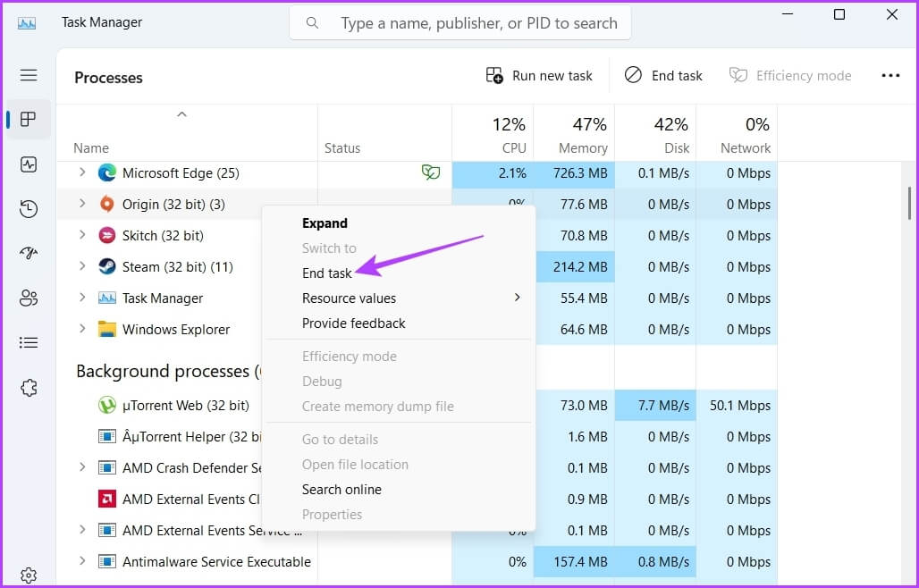Click the Task Manager app icon in title bar
This screenshot has width=919, height=588.
[x=27, y=23]
